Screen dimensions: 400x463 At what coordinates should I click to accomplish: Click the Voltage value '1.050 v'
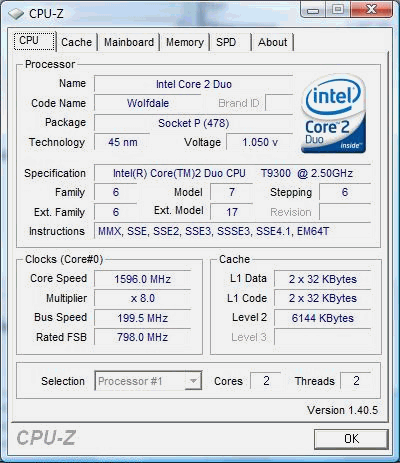pyautogui.click(x=260, y=142)
